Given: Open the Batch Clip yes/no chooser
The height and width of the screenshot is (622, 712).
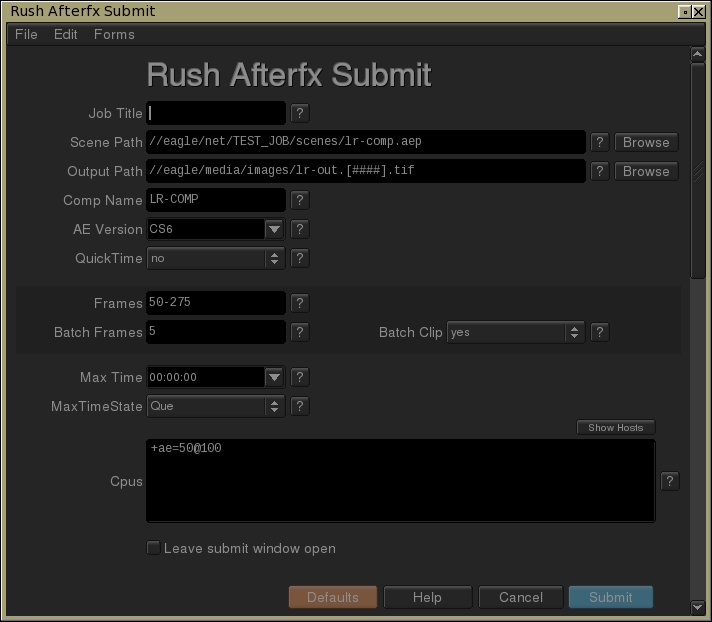Looking at the screenshot, I should coord(516,332).
